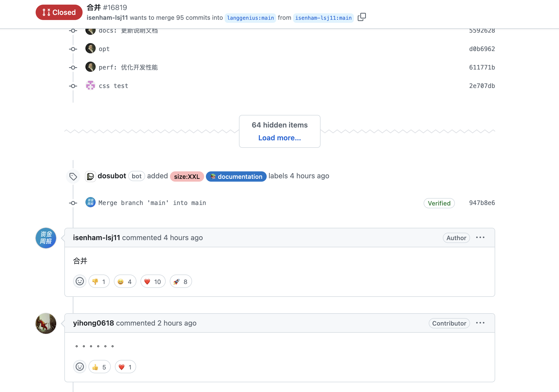Open the 'opt' commit message
This screenshot has height=392, width=559.
[104, 49]
